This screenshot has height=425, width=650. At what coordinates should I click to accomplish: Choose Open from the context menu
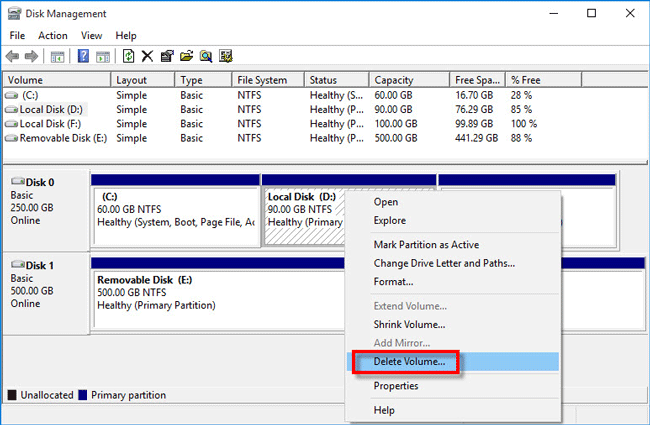(x=453, y=202)
